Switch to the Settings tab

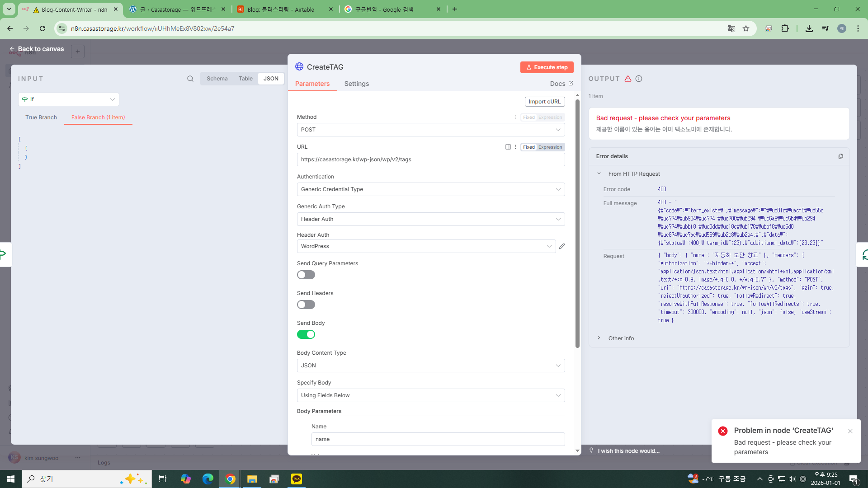pyautogui.click(x=356, y=84)
